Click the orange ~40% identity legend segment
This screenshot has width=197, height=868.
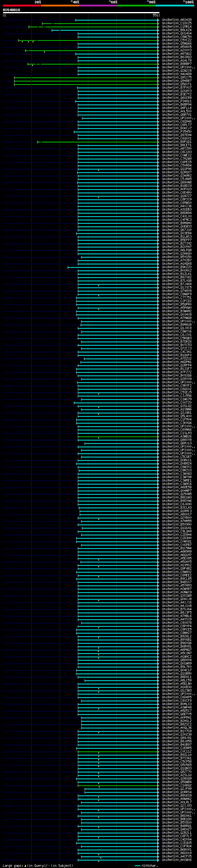click(60, 6)
